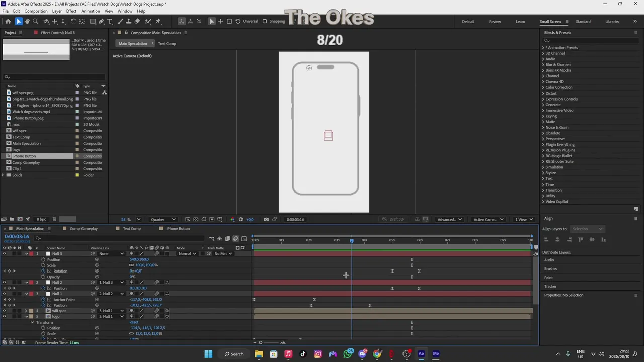Hide the wifi spec layer eye icon
The width and height of the screenshot is (644, 362).
tap(4, 311)
